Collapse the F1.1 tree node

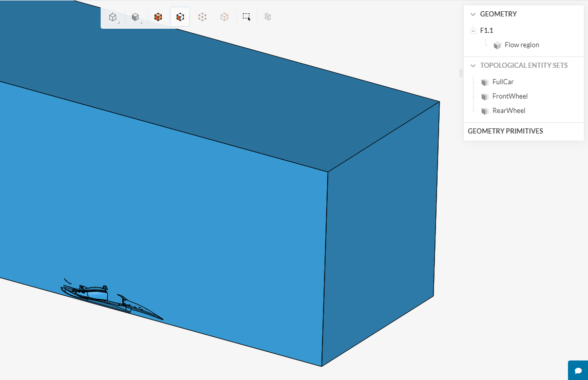pyautogui.click(x=473, y=31)
